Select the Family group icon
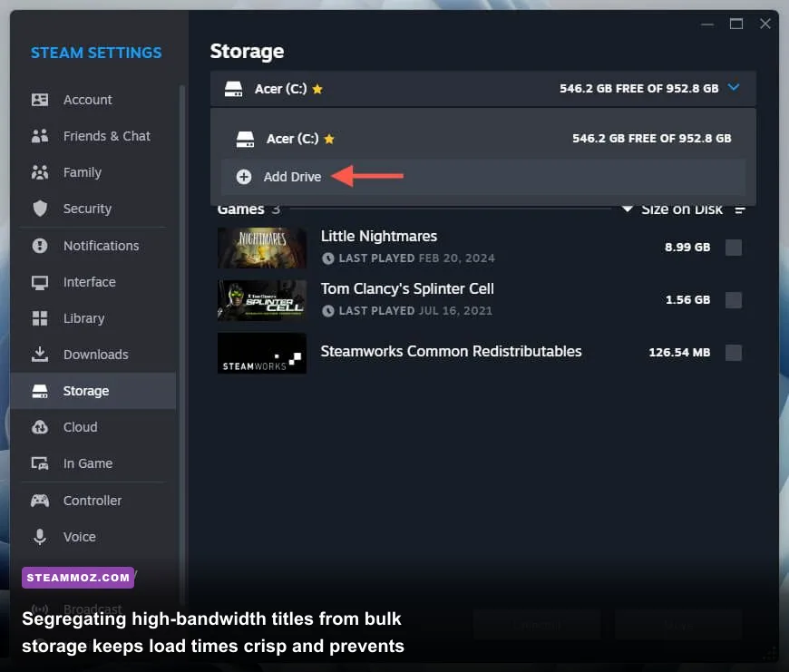This screenshot has width=789, height=672. pos(40,172)
